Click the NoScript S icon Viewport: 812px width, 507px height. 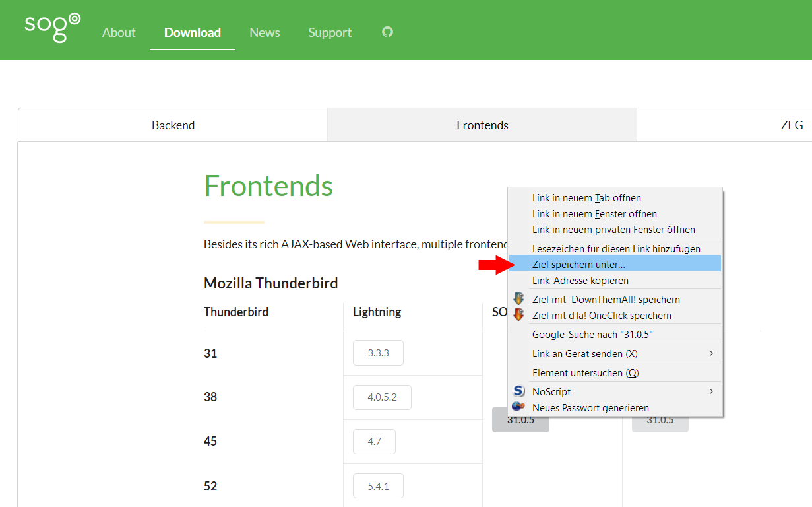pos(518,391)
